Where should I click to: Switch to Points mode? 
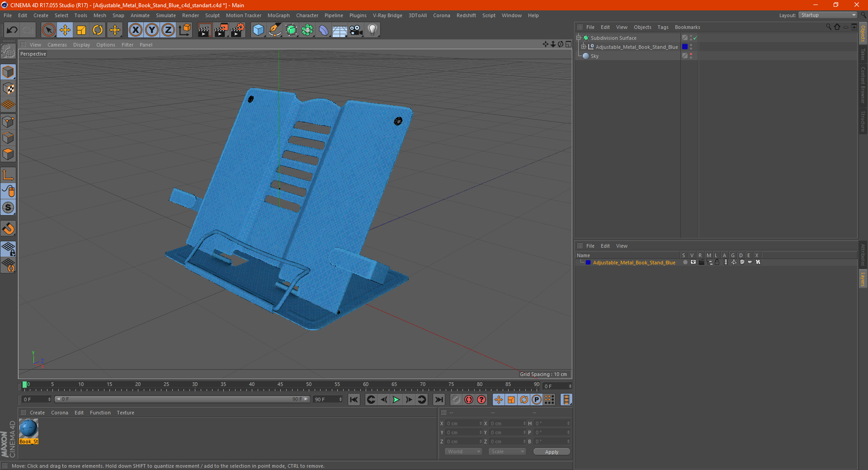coord(8,122)
